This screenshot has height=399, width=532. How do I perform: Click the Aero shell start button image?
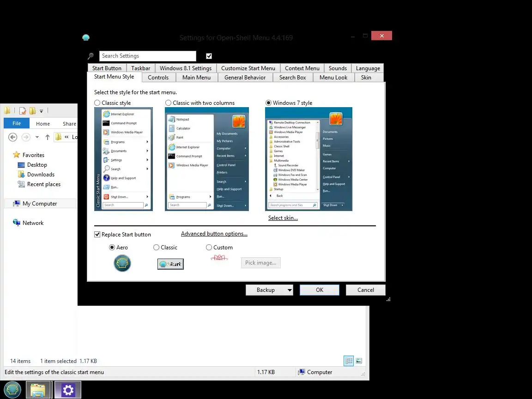122,263
